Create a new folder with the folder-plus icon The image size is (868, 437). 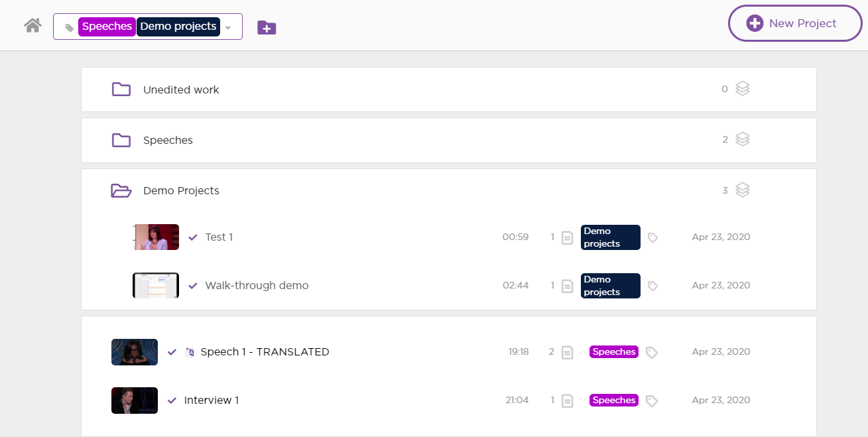pyautogui.click(x=267, y=27)
